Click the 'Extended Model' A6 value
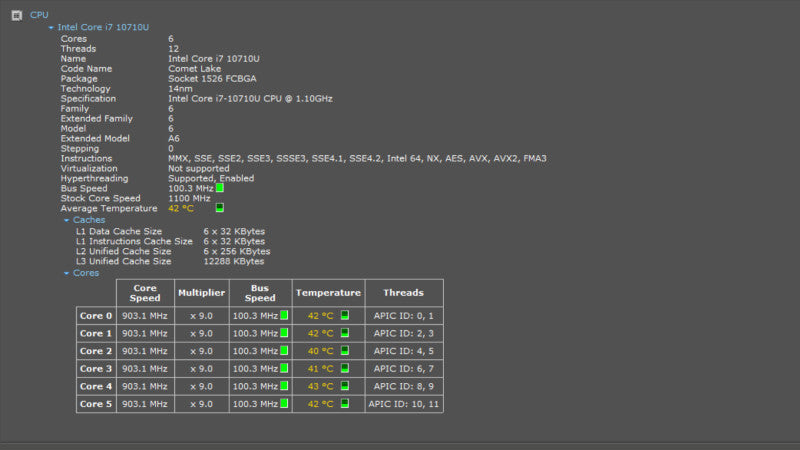The width and height of the screenshot is (800, 450). click(x=173, y=138)
